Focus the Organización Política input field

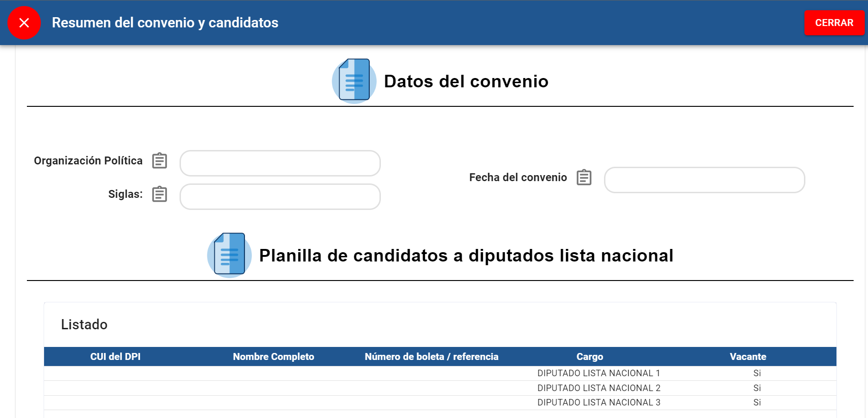(x=280, y=163)
